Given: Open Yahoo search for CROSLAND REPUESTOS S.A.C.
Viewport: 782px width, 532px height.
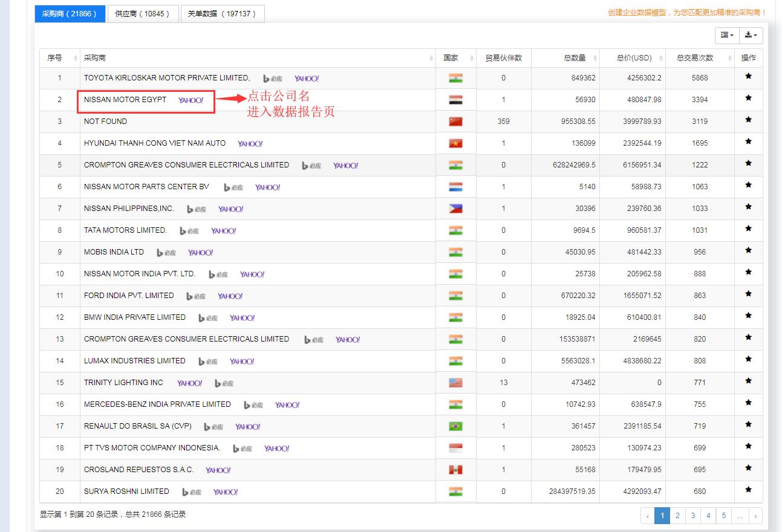Looking at the screenshot, I should (218, 470).
